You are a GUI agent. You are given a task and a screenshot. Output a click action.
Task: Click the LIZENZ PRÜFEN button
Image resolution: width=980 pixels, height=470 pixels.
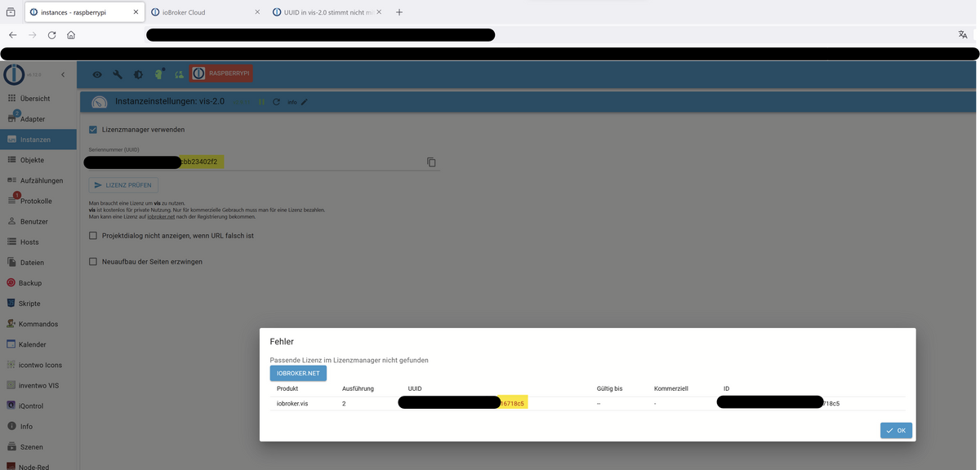(x=123, y=185)
